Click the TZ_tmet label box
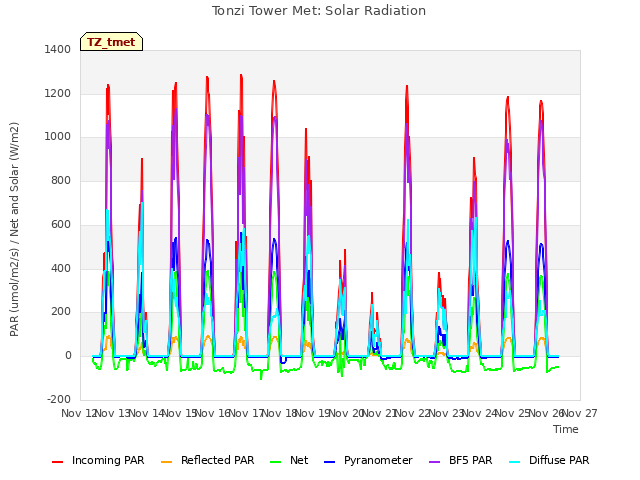The image size is (640, 480). pos(111,42)
